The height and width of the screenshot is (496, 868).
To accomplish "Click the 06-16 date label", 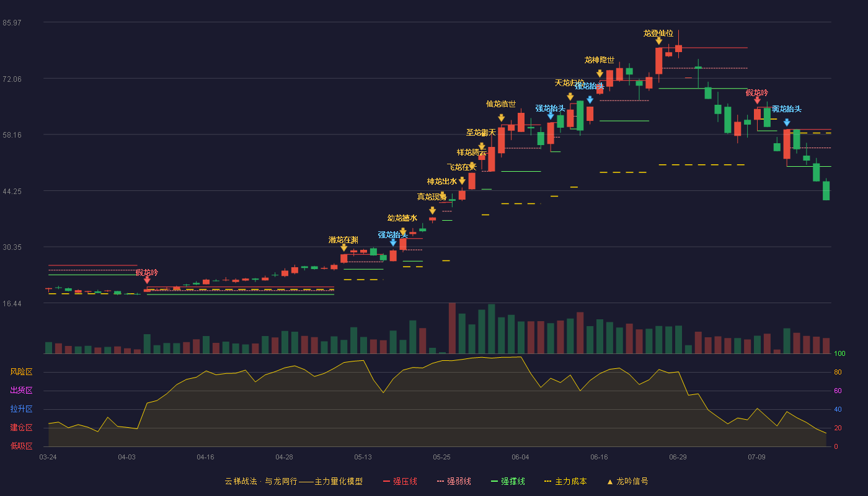I will [x=599, y=457].
